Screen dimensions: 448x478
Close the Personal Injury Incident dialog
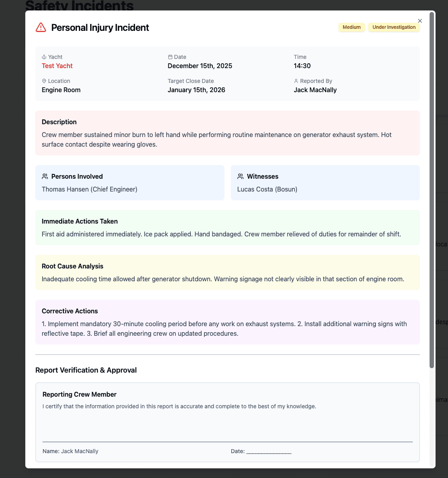420,21
